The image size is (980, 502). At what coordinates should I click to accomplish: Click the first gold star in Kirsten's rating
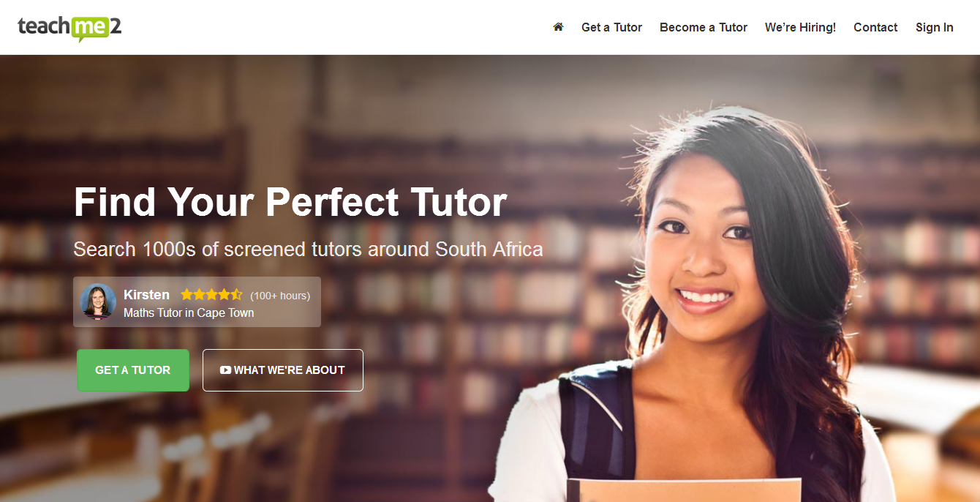point(186,295)
